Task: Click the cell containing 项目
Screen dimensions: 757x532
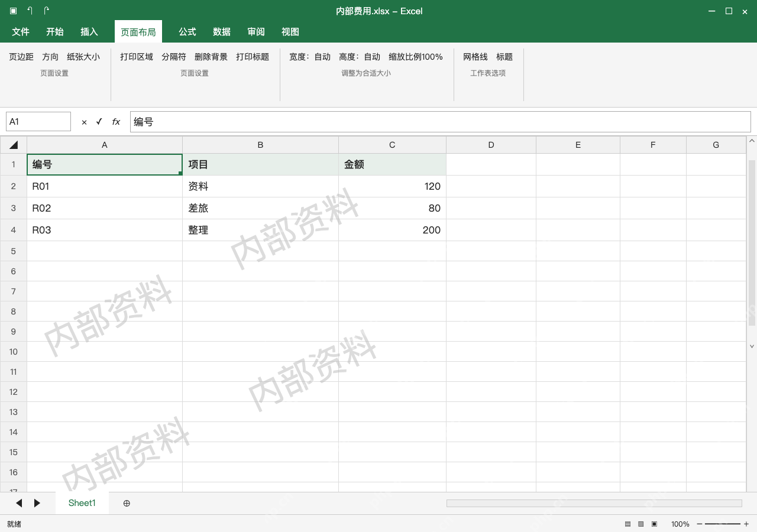Action: 260,164
